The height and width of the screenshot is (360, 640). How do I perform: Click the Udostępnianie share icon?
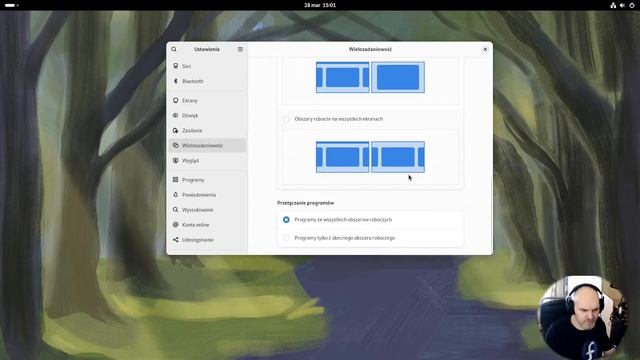coord(176,240)
